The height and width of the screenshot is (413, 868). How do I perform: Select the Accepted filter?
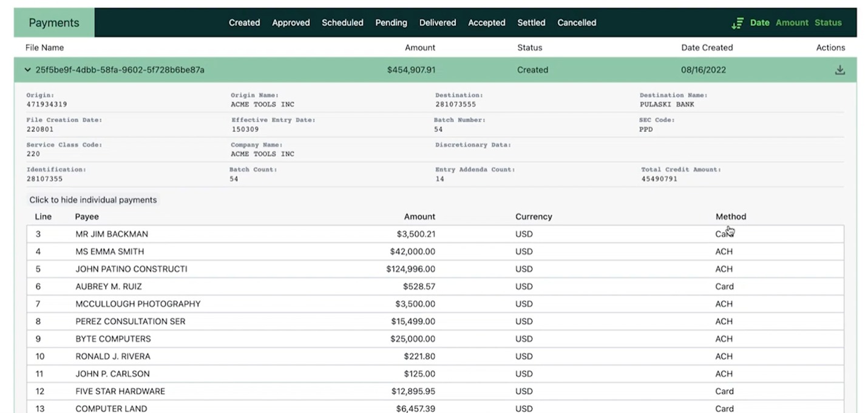pos(486,22)
